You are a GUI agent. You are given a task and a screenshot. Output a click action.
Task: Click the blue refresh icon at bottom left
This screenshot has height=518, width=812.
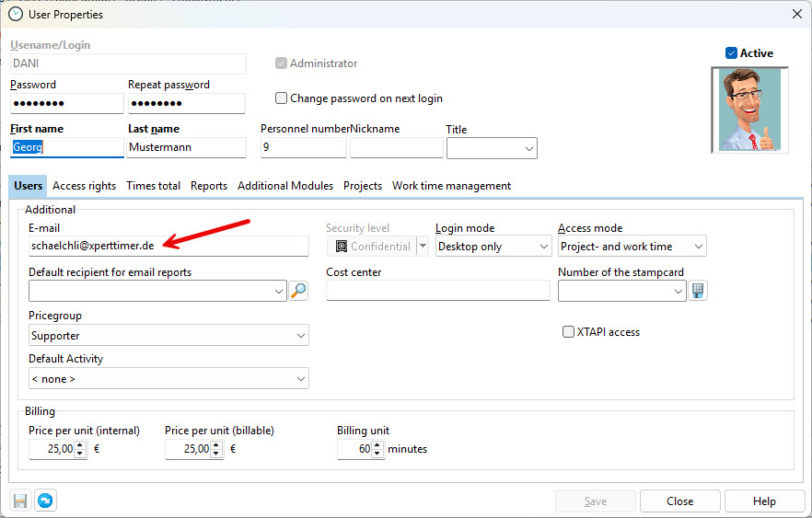pyautogui.click(x=45, y=501)
